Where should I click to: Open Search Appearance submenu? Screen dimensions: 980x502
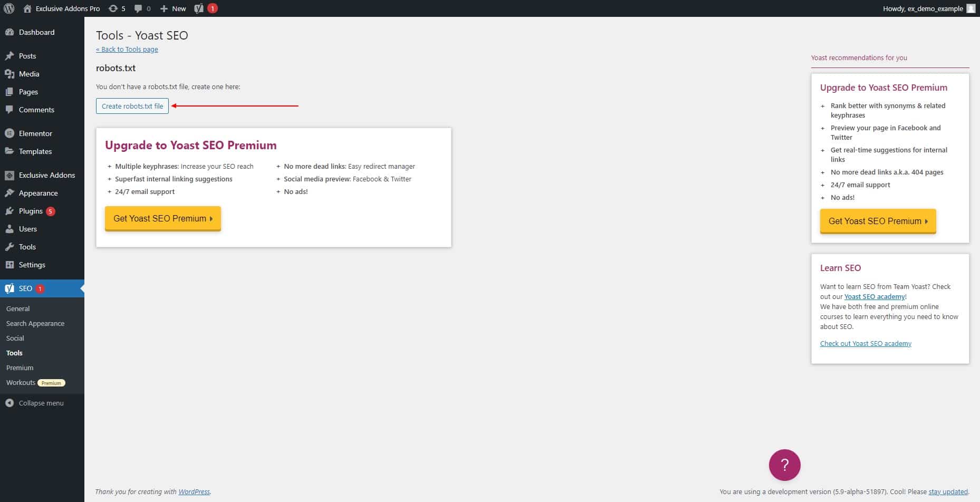35,323
